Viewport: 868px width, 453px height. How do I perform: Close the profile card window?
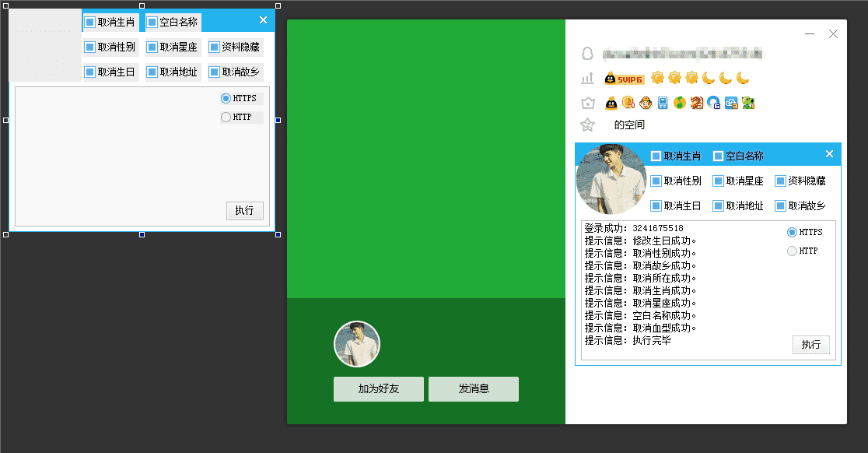(833, 34)
